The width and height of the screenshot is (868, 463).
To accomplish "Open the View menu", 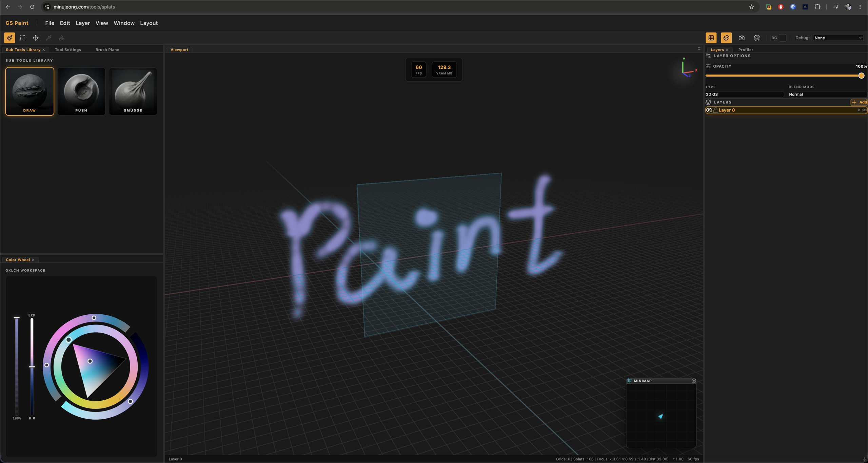I will (x=102, y=23).
